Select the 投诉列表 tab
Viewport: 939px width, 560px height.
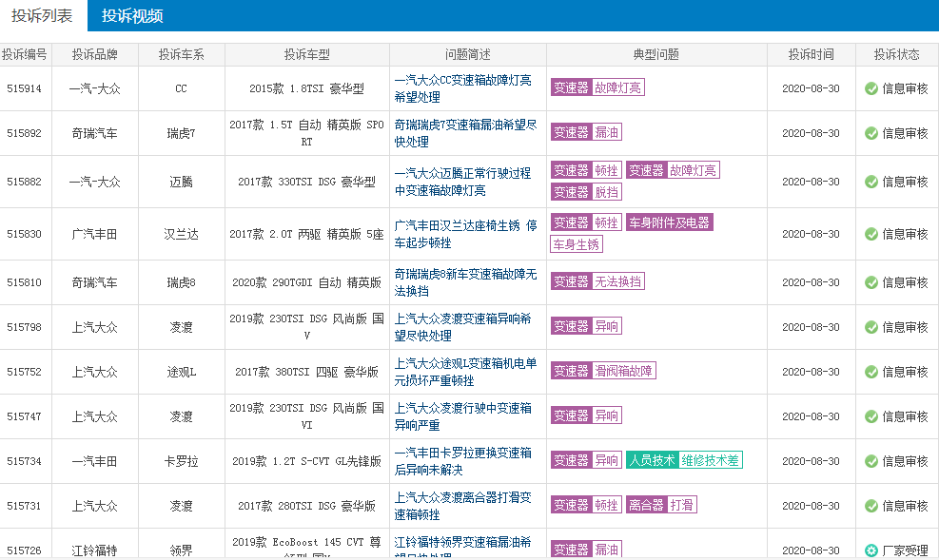pyautogui.click(x=42, y=16)
